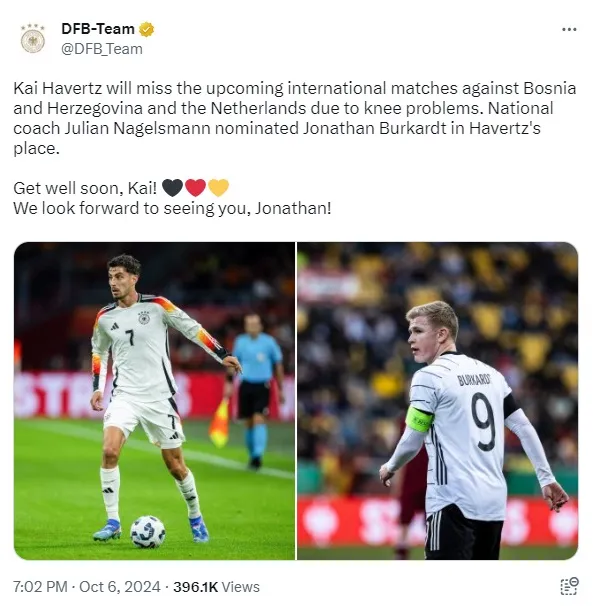Click the "Get well soon, Kai!" text
This screenshot has width=593, height=606.
[x=85, y=188]
